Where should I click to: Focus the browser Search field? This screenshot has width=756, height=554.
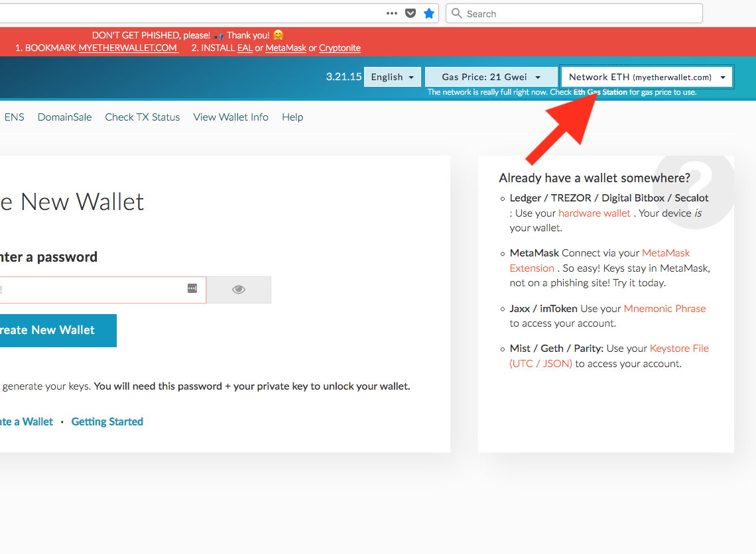(x=577, y=13)
